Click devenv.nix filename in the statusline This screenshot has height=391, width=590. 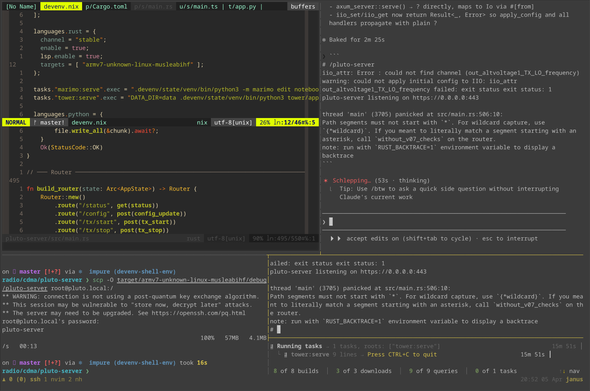pyautogui.click(x=89, y=122)
